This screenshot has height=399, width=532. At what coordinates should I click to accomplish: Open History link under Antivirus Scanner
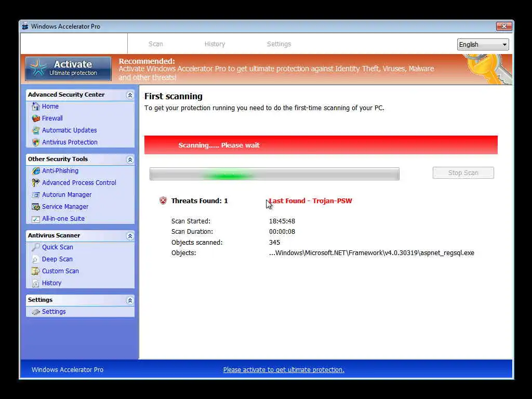[51, 283]
